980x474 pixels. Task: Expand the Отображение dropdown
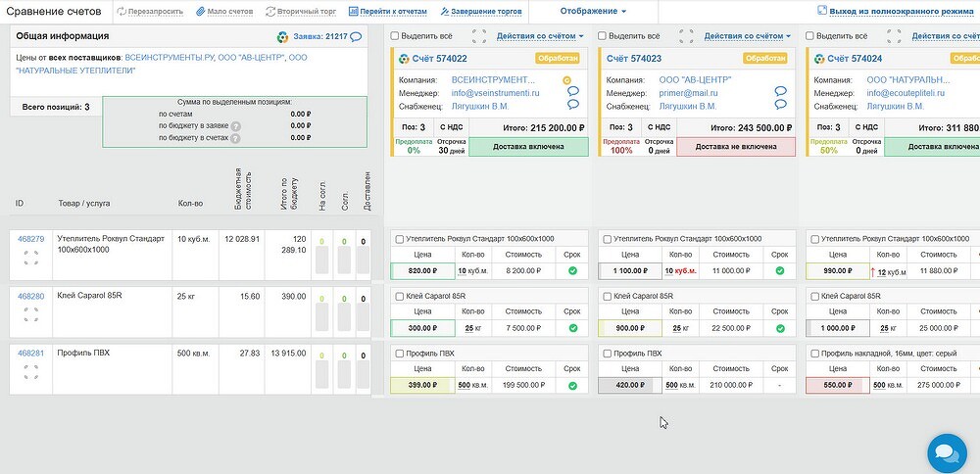pos(593,12)
